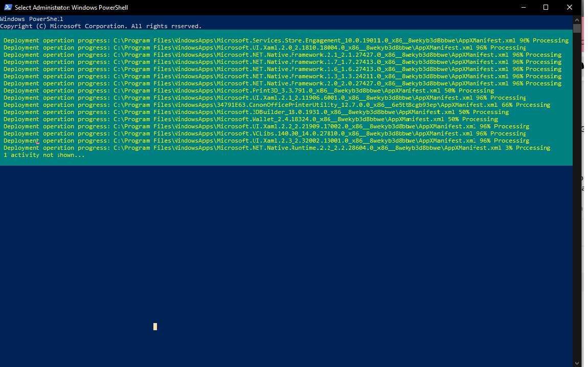Screen dimensions: 588x367
Task: Click the PowerShell icon in the title bar
Action: click(8, 7)
